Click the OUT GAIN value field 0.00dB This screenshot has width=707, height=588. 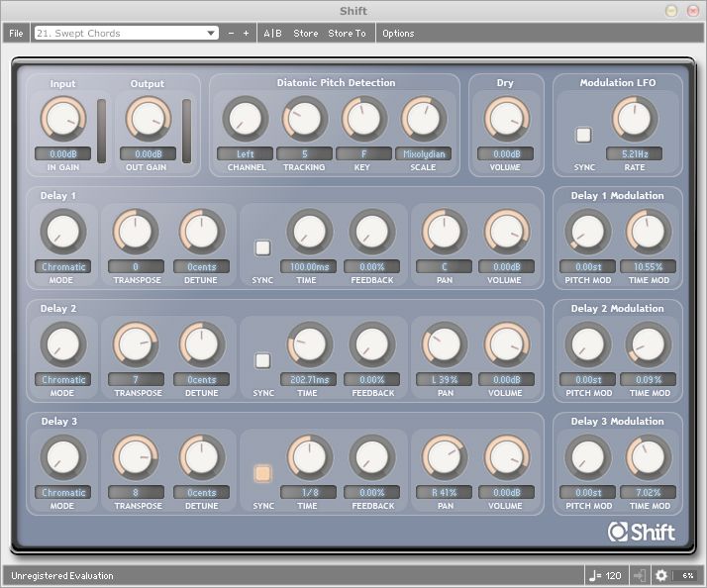pos(148,153)
